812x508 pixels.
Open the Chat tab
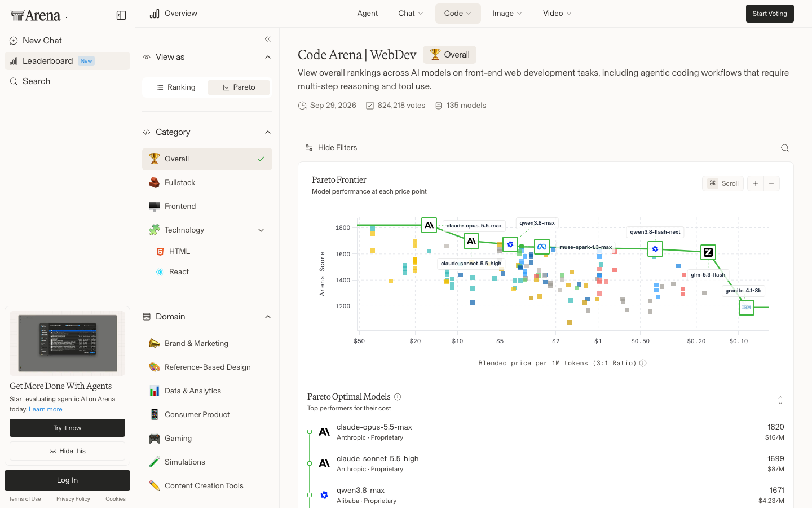pos(411,14)
